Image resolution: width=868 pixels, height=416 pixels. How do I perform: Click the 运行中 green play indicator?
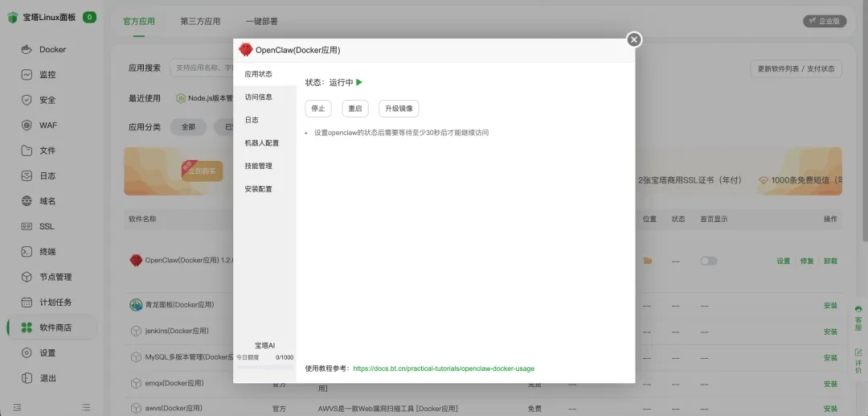[x=359, y=83]
